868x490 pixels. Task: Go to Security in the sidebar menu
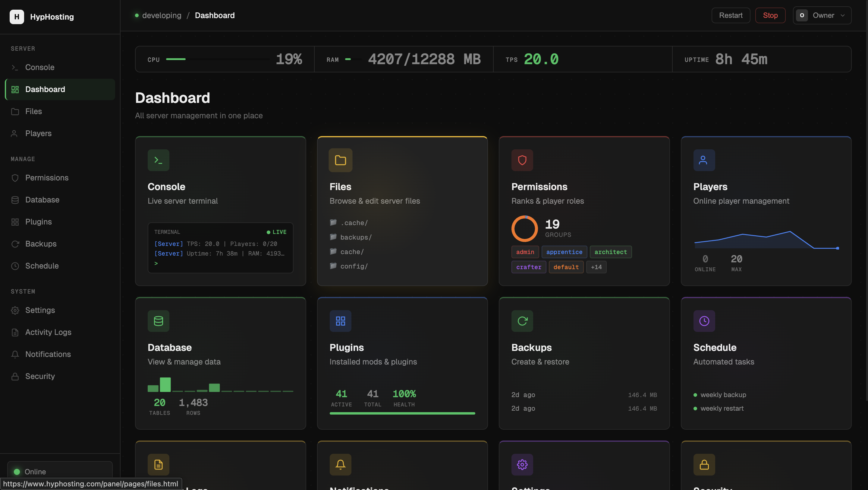click(40, 376)
